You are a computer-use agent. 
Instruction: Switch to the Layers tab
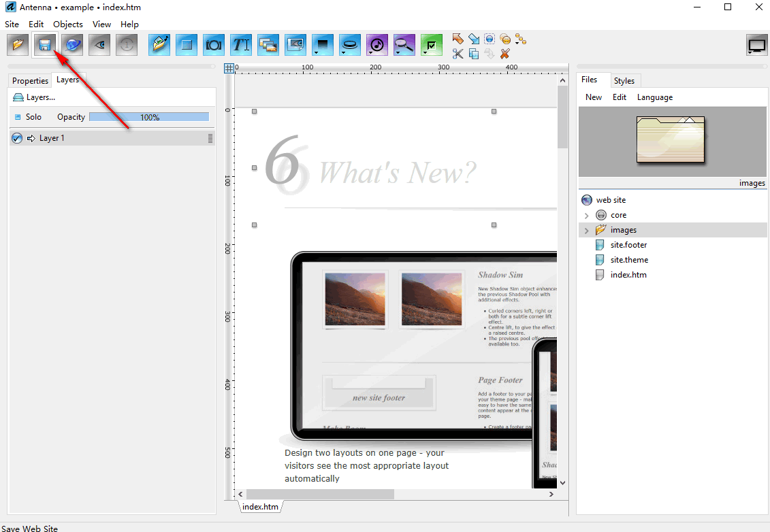pyautogui.click(x=68, y=80)
